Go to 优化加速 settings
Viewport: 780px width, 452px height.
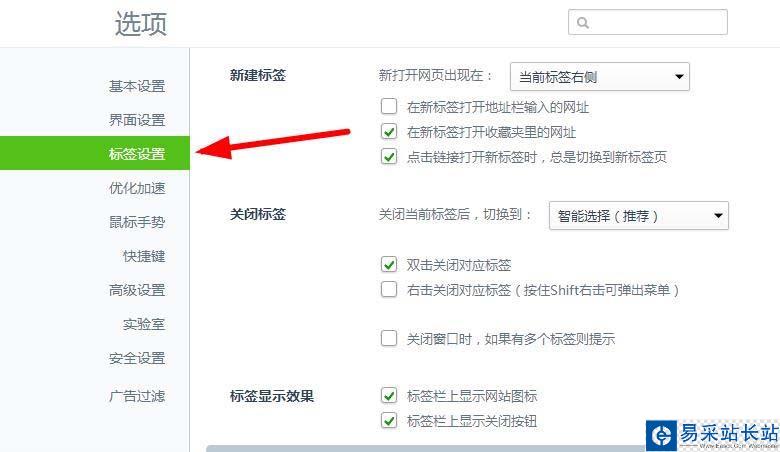tap(137, 188)
